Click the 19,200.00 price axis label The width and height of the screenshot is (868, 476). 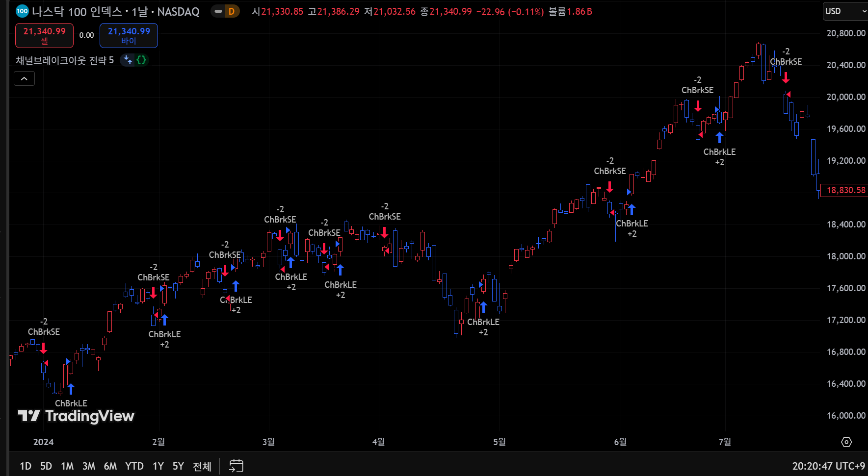(846, 161)
